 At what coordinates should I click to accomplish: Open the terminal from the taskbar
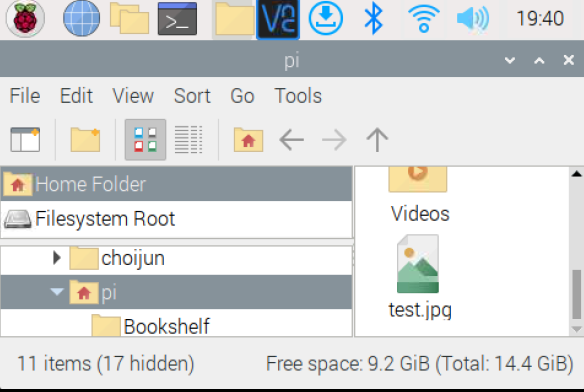click(x=177, y=19)
